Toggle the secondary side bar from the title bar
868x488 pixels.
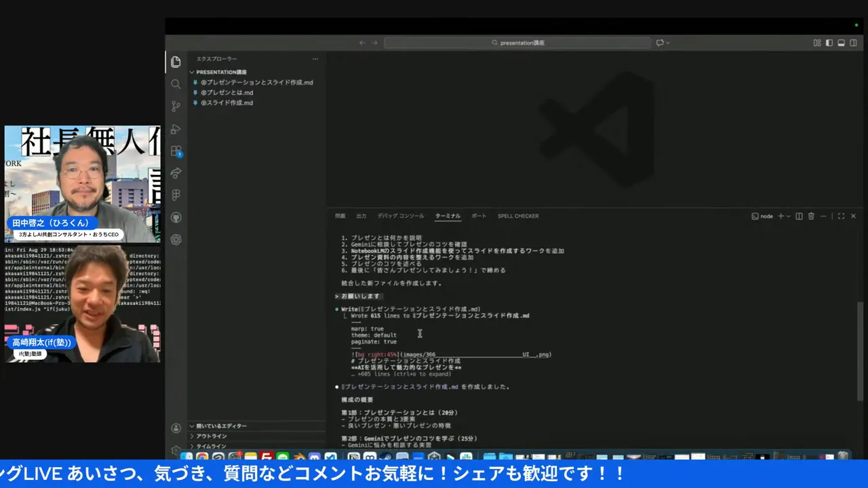pyautogui.click(x=853, y=42)
